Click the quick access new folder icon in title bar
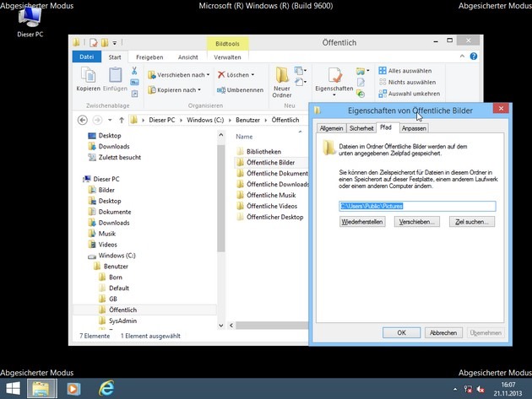 click(x=105, y=43)
